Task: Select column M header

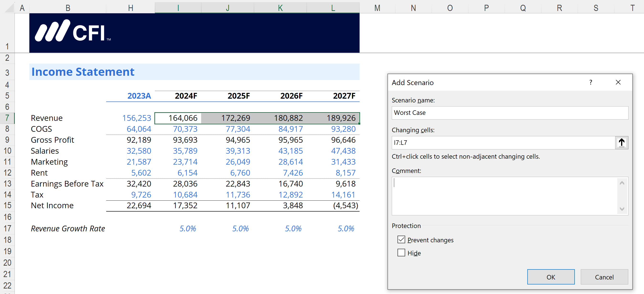Action: click(377, 8)
